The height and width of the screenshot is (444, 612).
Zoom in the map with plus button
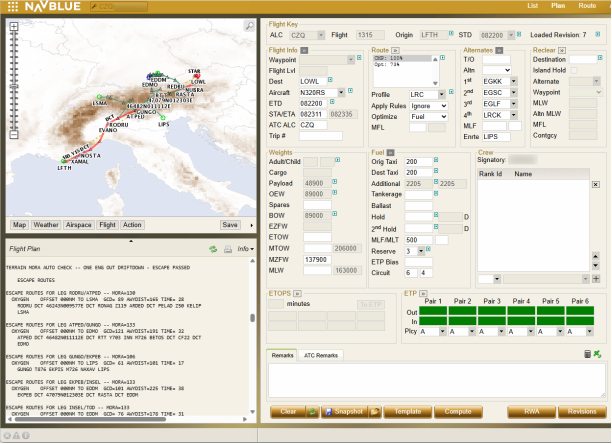click(12, 26)
